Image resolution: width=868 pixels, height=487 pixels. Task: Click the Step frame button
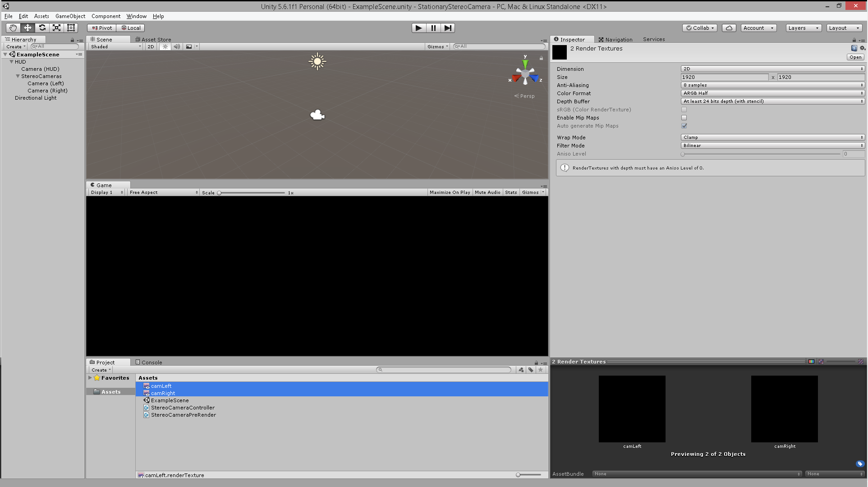pos(447,28)
